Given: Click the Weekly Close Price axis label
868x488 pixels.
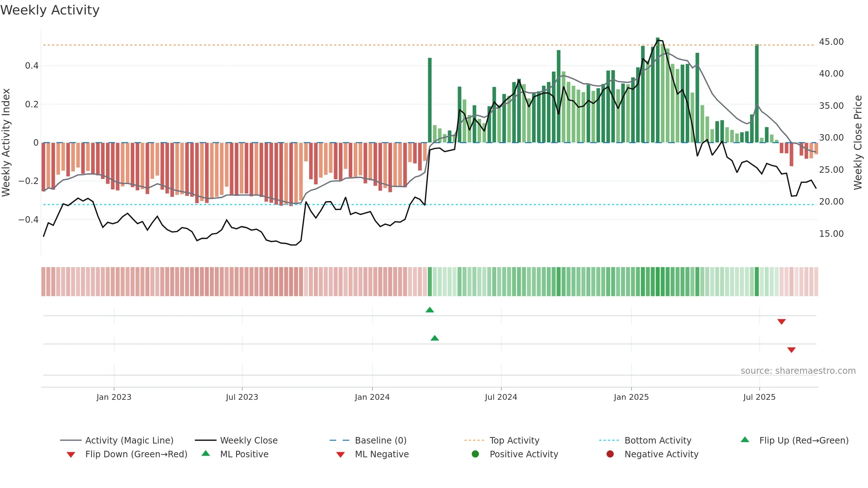Looking at the screenshot, I should pyautogui.click(x=858, y=142).
